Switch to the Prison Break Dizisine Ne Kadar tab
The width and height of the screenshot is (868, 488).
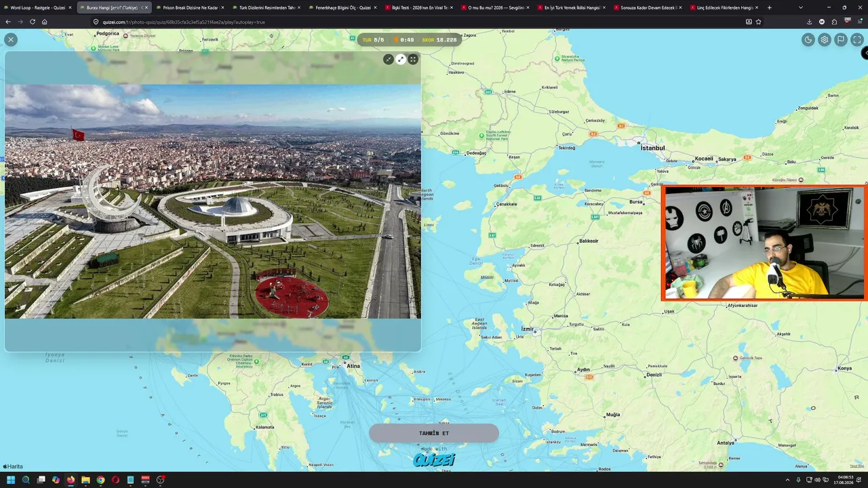(191, 7)
